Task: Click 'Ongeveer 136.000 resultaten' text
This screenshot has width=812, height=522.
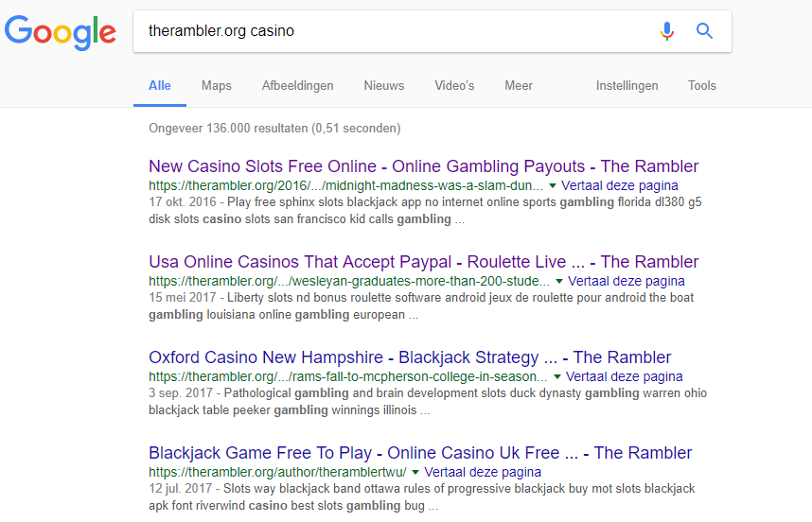Action: (x=228, y=129)
